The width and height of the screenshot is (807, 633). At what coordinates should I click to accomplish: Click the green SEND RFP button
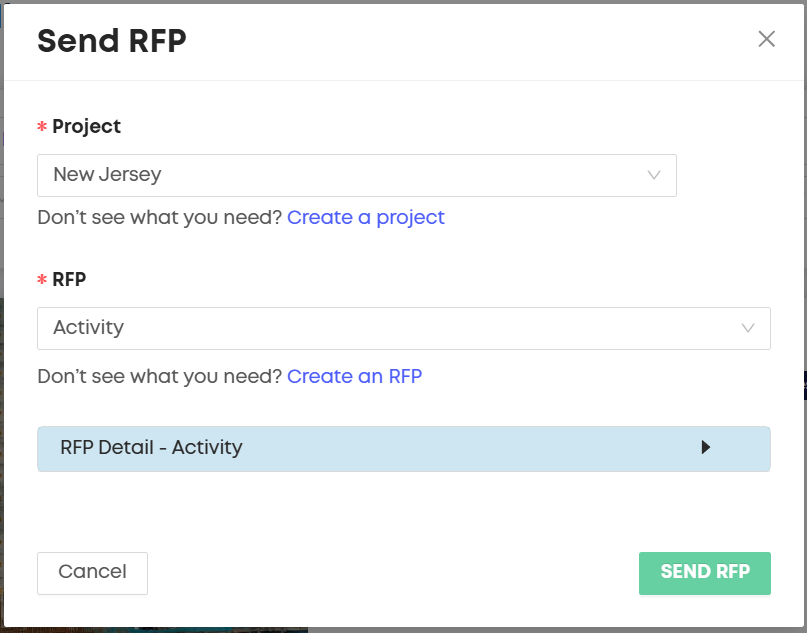[x=704, y=573]
